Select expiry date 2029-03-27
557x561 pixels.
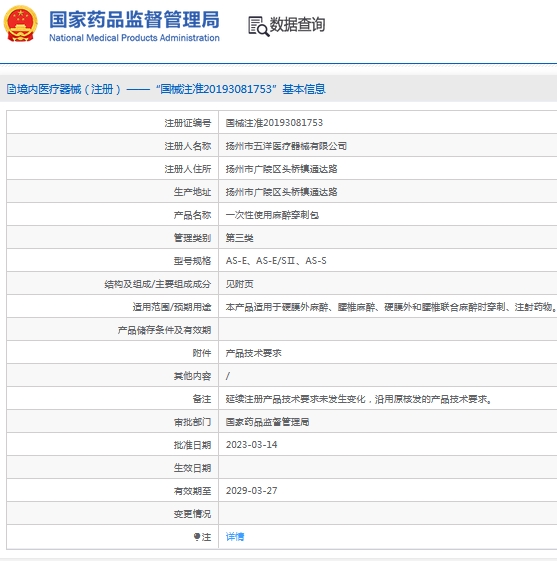click(x=251, y=491)
